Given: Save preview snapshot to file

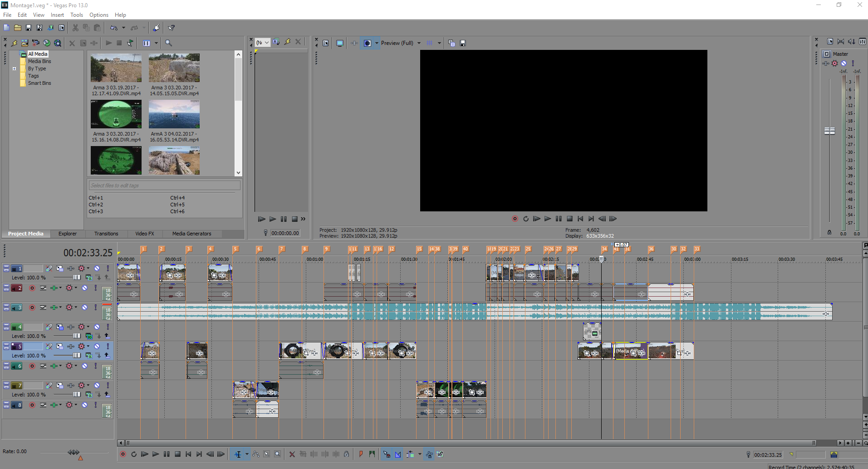Looking at the screenshot, I should 463,43.
